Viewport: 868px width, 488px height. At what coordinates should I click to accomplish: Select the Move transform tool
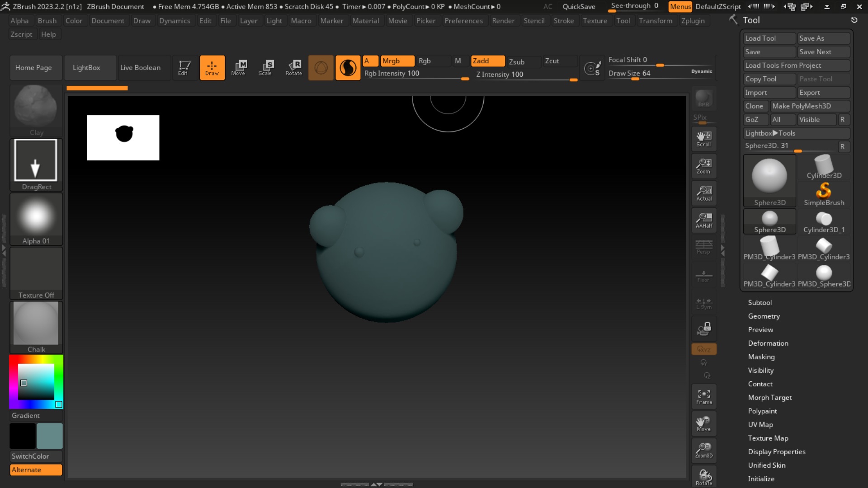point(238,67)
